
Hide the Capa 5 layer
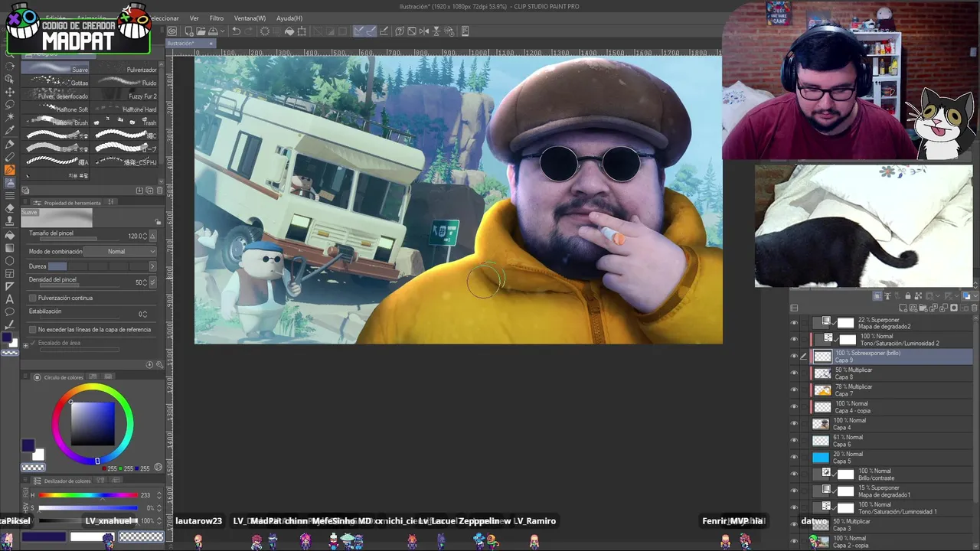pyautogui.click(x=794, y=458)
